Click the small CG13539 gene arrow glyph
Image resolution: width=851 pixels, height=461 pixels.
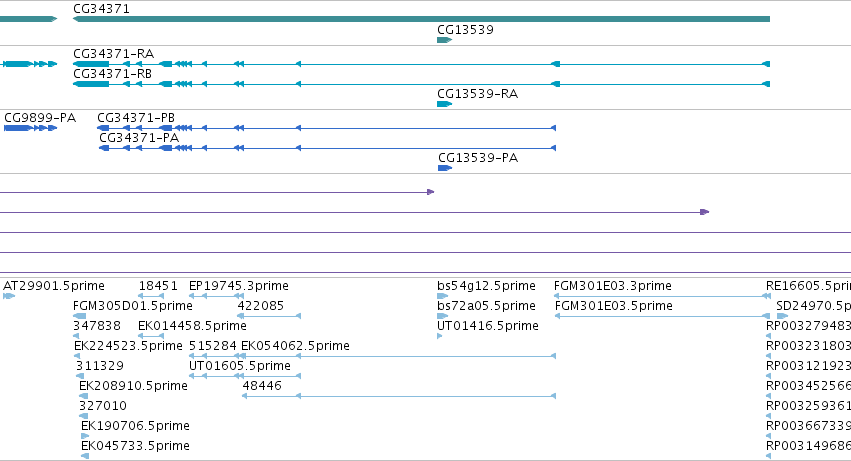click(x=444, y=40)
